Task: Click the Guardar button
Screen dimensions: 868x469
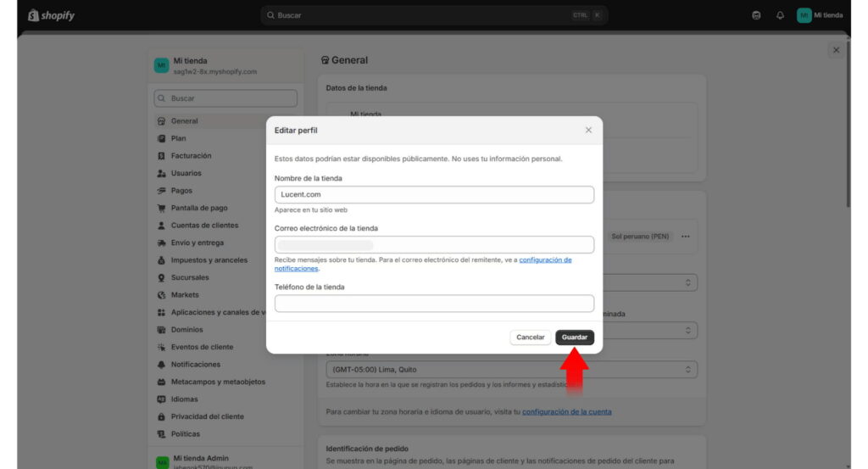Action: [575, 338]
